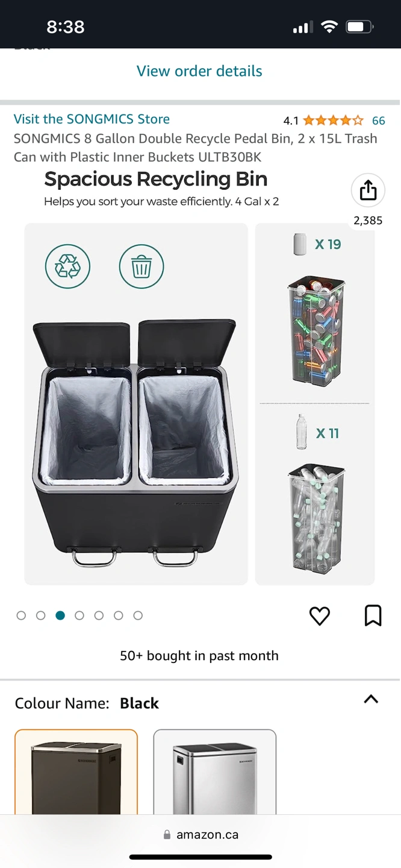Open the main dual bin product image
401x868 pixels.
(136, 404)
